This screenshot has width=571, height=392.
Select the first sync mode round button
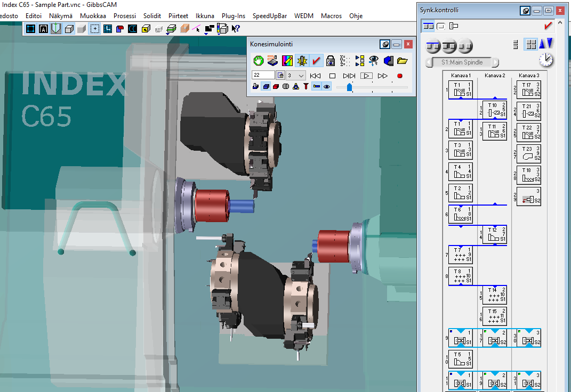[x=433, y=46]
